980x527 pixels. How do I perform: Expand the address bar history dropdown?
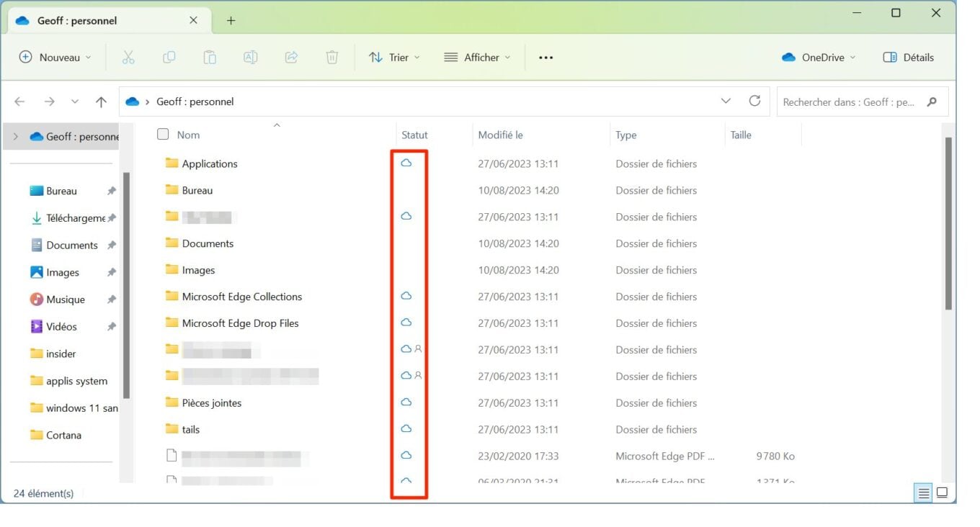coord(726,101)
